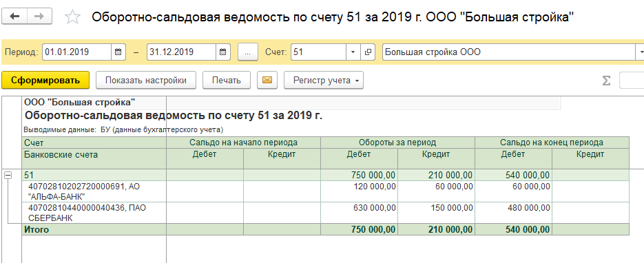This screenshot has width=644, height=263.
Task: Click АЛЬФА-БАНК credit turnover 60 000,00
Action: [x=436, y=191]
